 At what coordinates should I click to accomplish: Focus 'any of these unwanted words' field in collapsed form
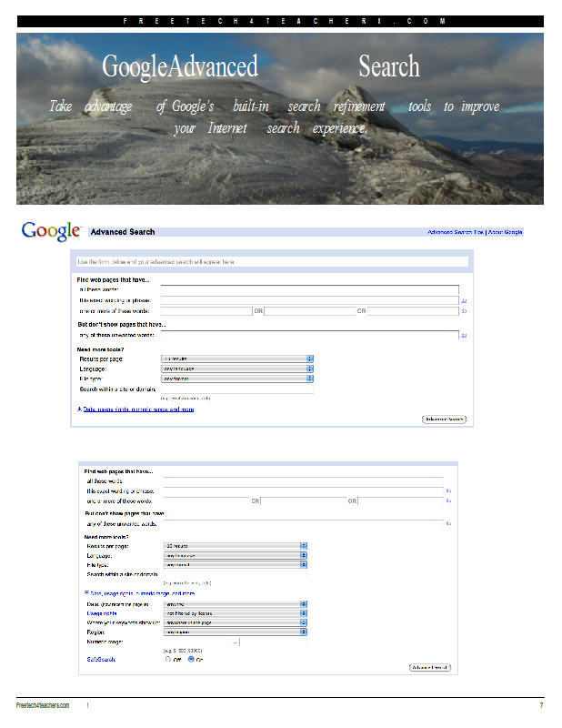coord(309,335)
